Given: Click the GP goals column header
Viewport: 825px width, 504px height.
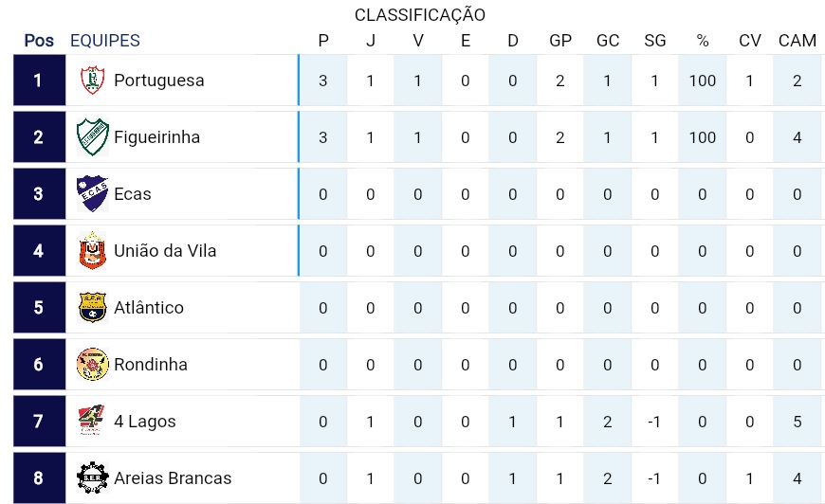Looking at the screenshot, I should coord(560,41).
